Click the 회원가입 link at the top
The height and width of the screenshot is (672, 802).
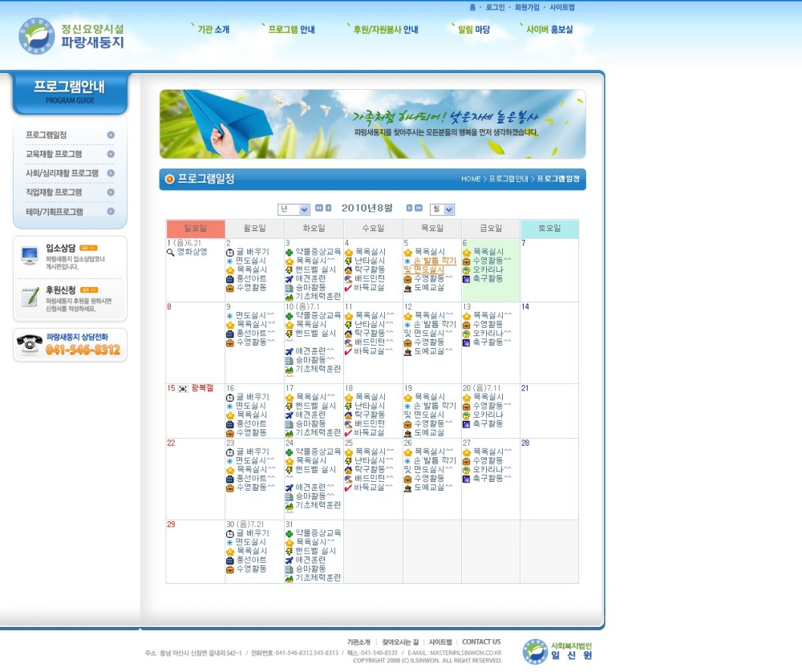[x=527, y=7]
